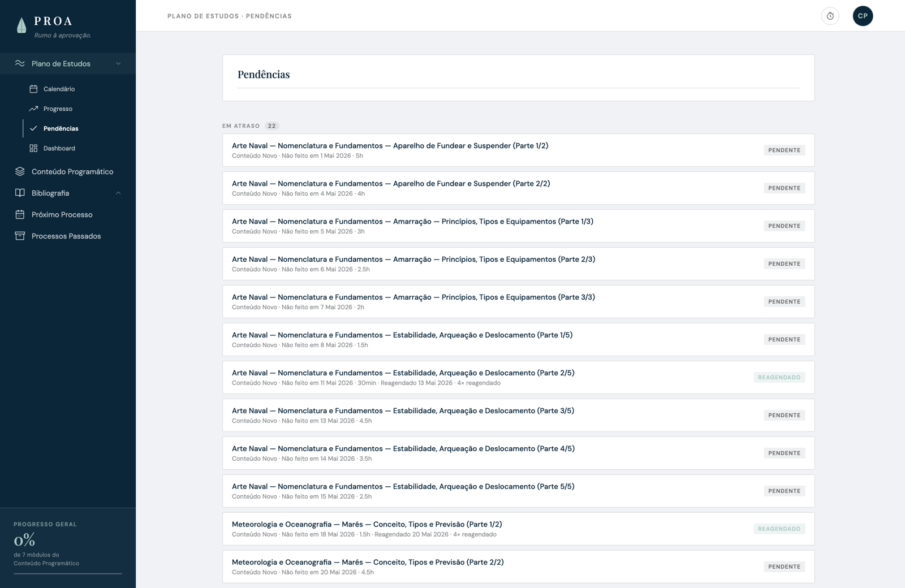Open Amarração Princípios, Tipos (Parte 2/3) item
The height and width of the screenshot is (588, 905).
click(518, 264)
